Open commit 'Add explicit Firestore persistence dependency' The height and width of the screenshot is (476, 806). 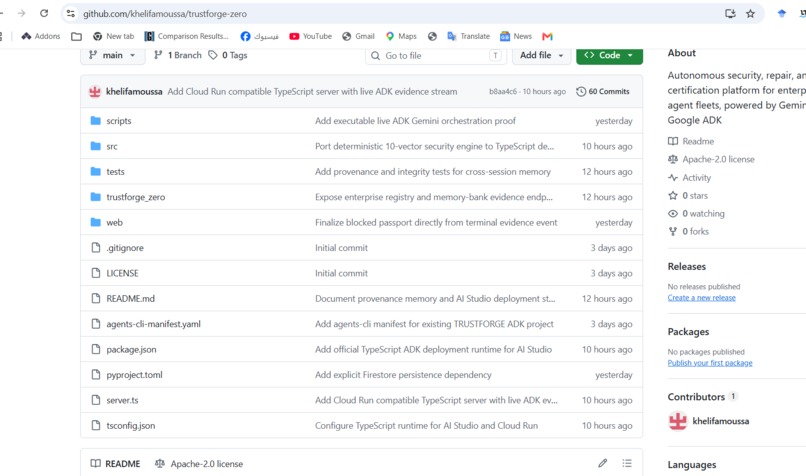pos(403,375)
